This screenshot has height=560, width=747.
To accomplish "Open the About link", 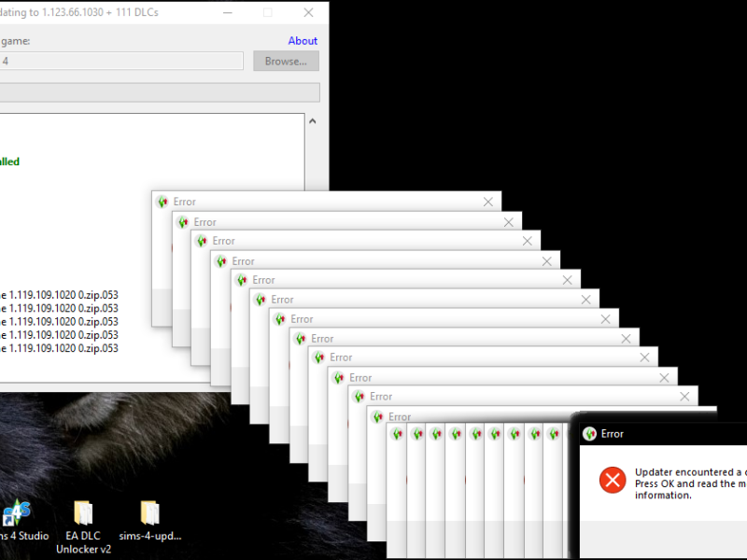I will pyautogui.click(x=303, y=41).
